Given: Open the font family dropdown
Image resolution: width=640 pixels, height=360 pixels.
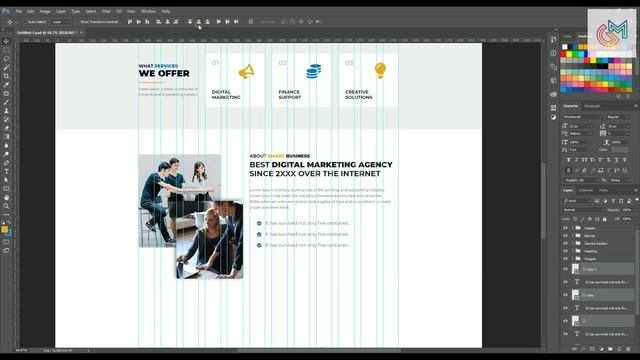Looking at the screenshot, I should point(582,117).
